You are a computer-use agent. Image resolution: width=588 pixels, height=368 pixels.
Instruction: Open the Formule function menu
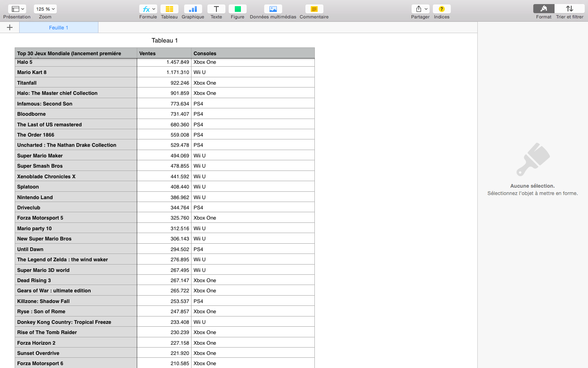click(148, 9)
